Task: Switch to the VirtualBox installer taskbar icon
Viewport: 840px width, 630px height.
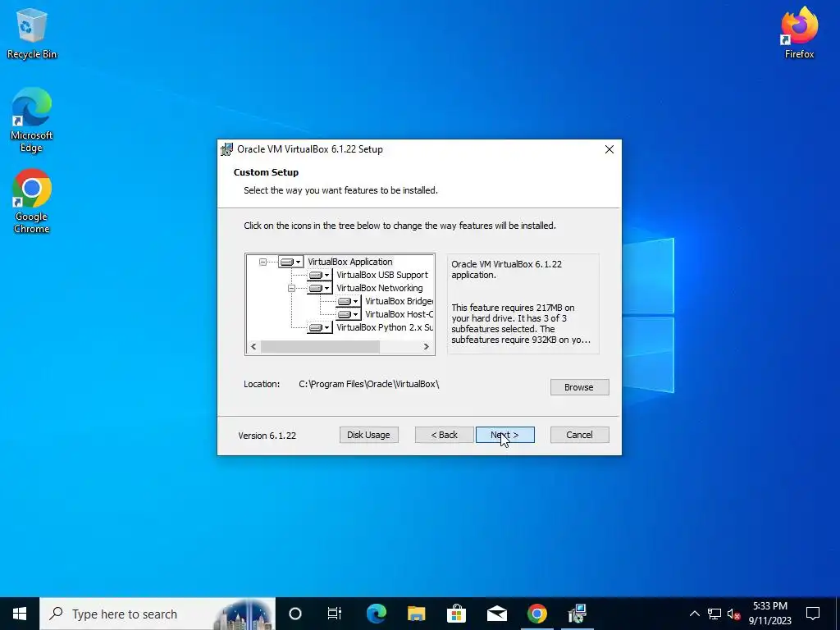Action: [577, 614]
